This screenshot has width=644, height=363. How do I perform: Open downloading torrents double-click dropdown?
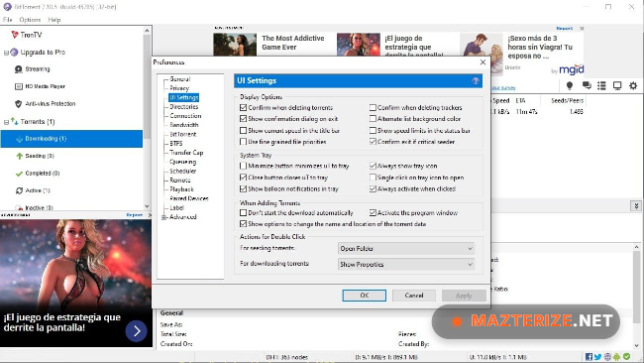406,265
